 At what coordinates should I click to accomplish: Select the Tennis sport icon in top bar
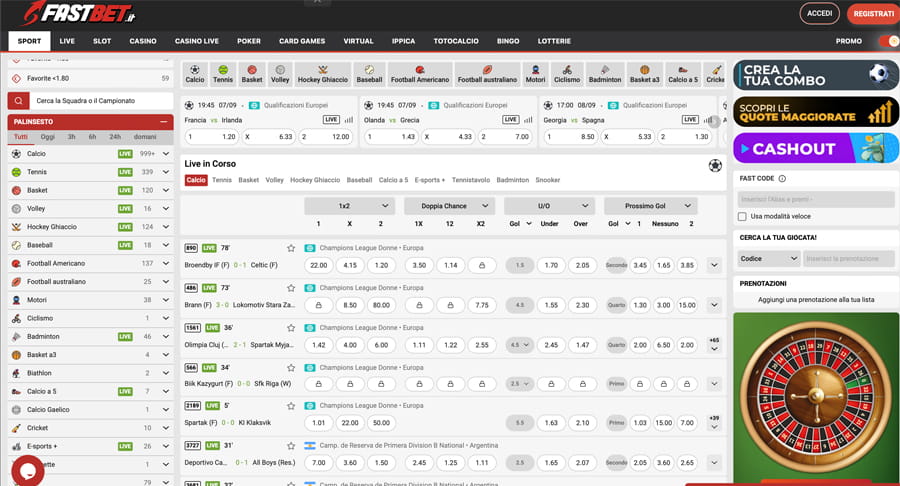click(223, 75)
